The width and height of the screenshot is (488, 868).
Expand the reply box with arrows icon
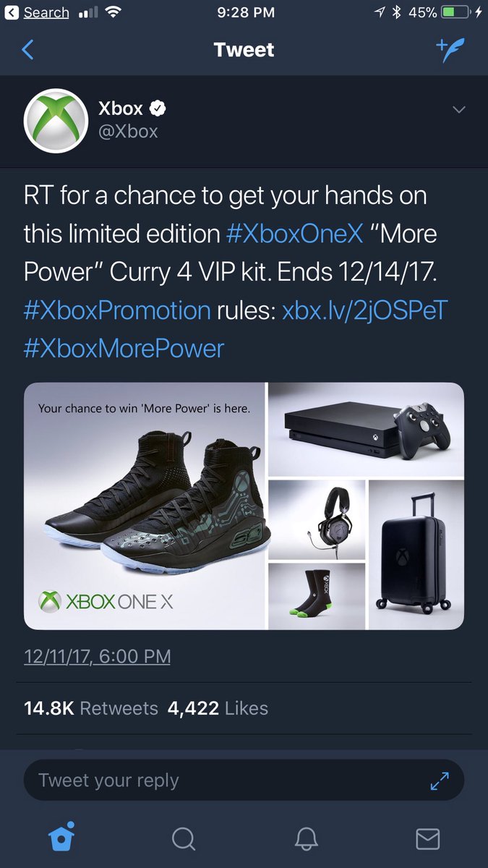tap(440, 780)
